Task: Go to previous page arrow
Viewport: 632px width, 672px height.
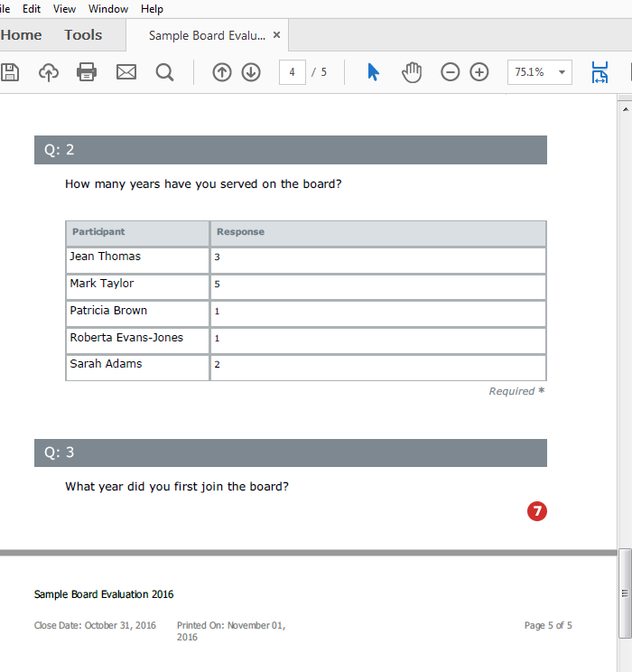Action: pos(222,72)
